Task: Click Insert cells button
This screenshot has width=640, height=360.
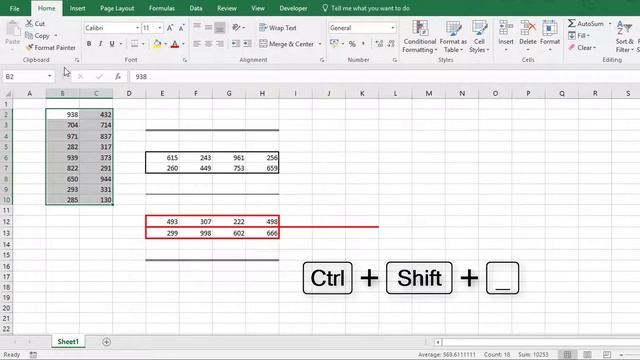Action: (x=506, y=36)
